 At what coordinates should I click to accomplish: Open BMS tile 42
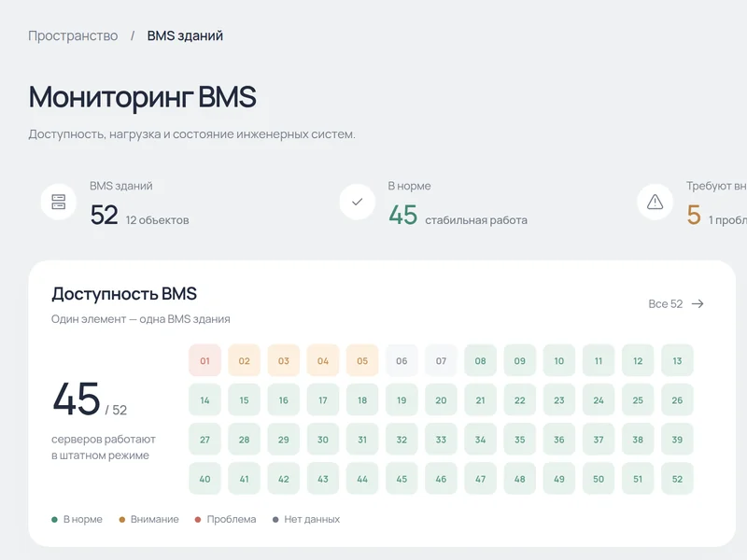(284, 479)
